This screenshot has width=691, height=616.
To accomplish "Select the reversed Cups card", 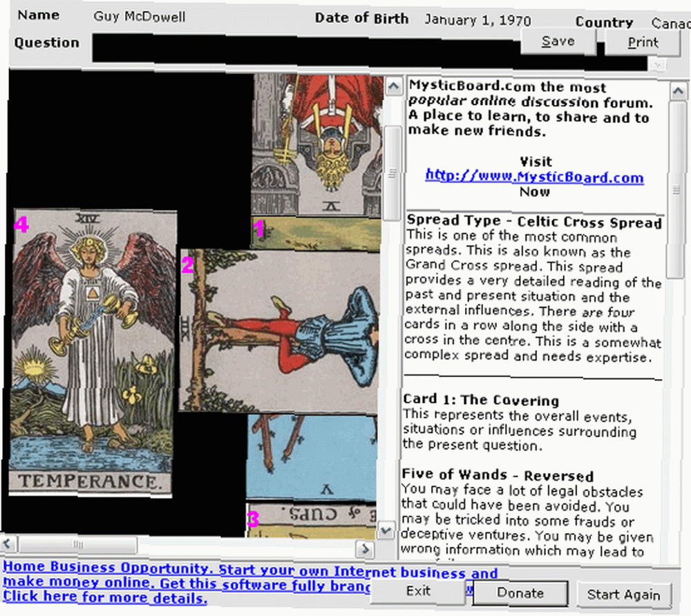I will (311, 521).
